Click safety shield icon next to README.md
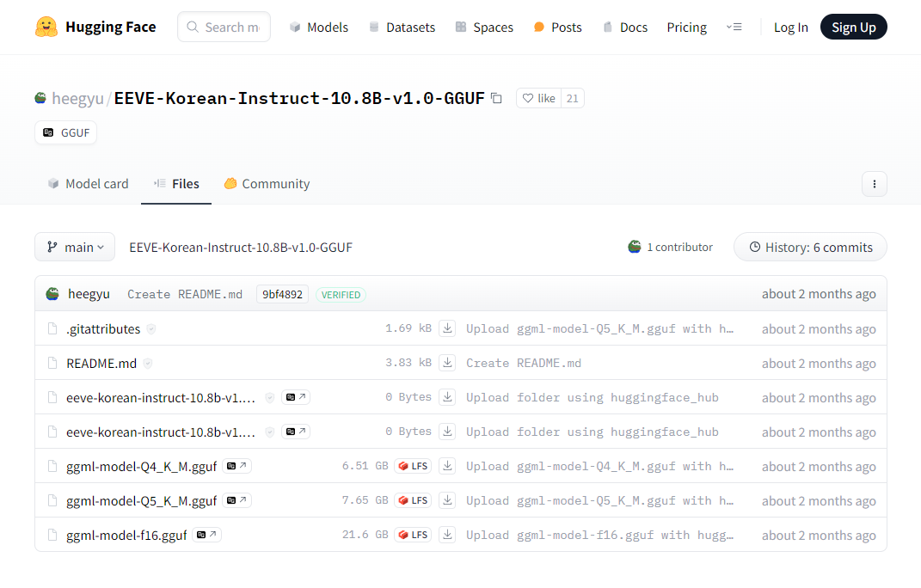Screen dimensions: 921x588 pos(147,364)
